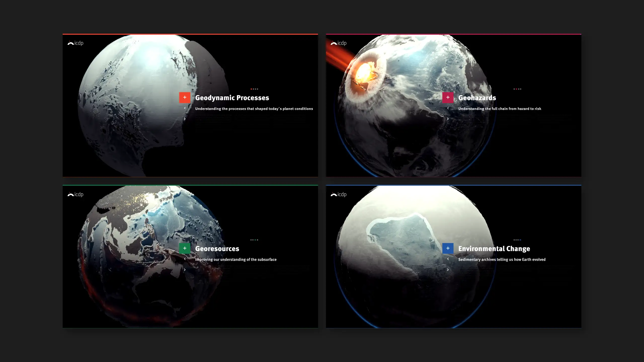
Task: Click the pagination dots above Georesources title
Action: (x=254, y=240)
